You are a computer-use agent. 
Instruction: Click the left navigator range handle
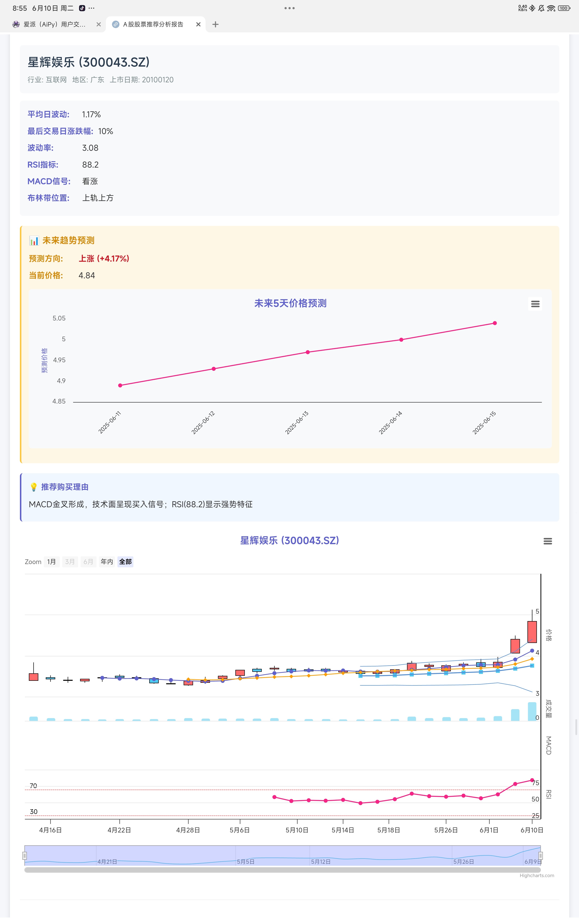tap(24, 856)
